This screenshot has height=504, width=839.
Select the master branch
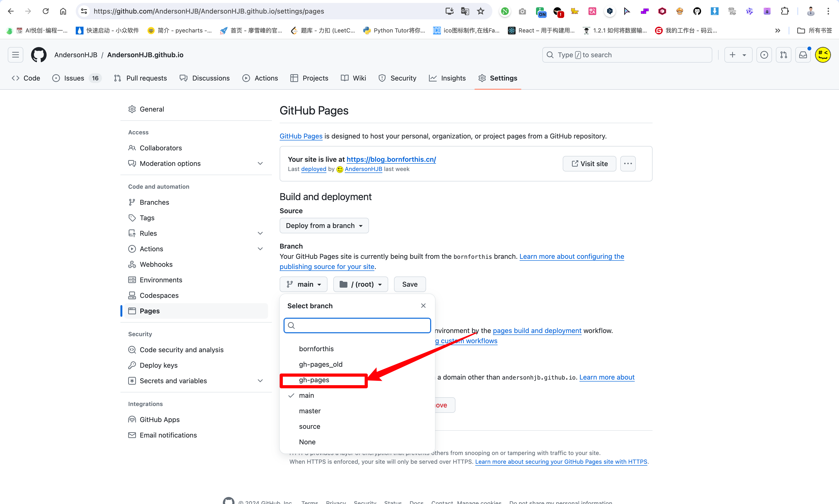tap(357, 411)
